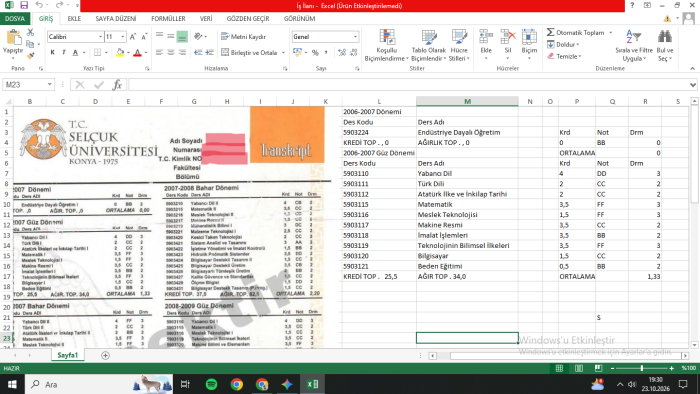
Task: Use the format painter brush icon
Action: pyautogui.click(x=30, y=55)
